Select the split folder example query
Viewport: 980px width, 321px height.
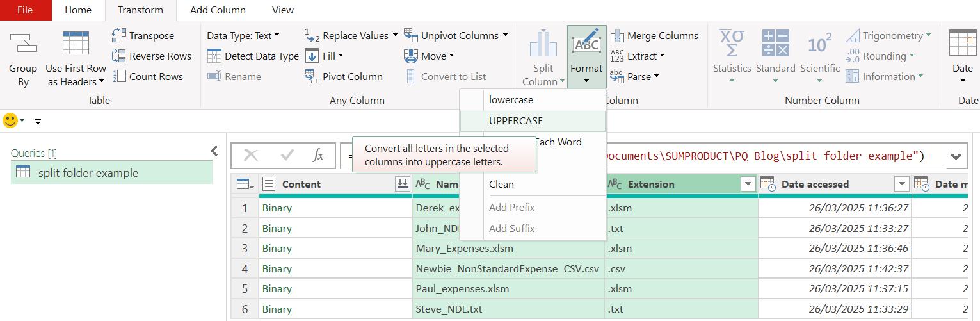111,172
